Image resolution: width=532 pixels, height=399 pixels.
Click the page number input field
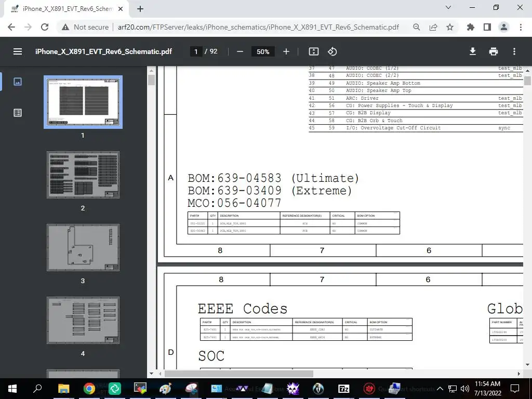click(196, 51)
